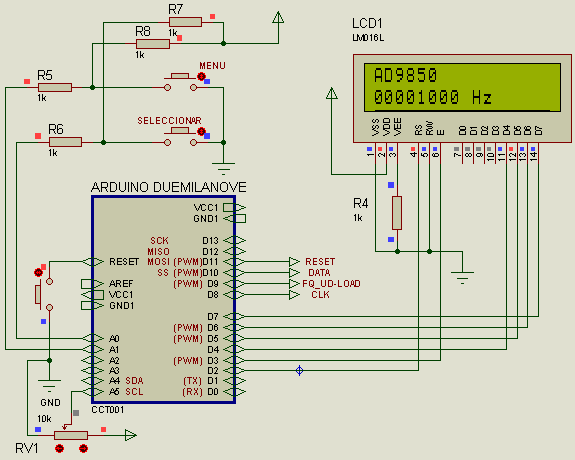Click the RV1 potentiometer body
This screenshot has width=575, height=460.
coord(71,435)
